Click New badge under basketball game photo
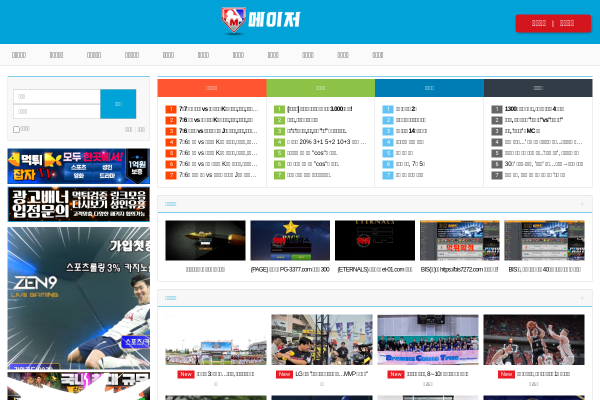The width and height of the screenshot is (600, 400). [506, 374]
